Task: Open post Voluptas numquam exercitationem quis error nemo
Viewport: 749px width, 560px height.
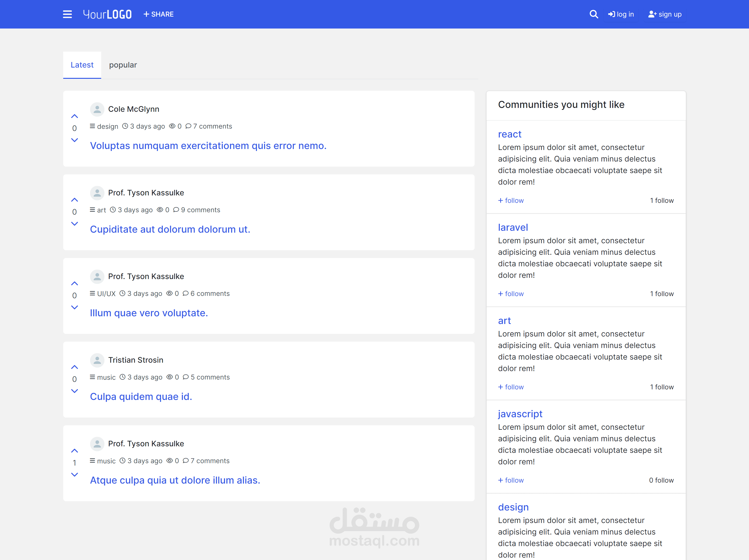Action: [208, 146]
